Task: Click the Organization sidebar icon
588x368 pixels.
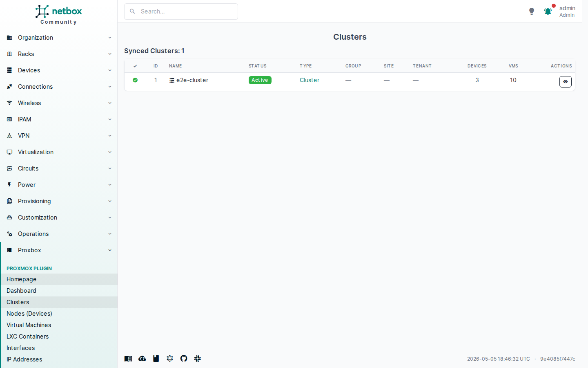Action: (9, 38)
